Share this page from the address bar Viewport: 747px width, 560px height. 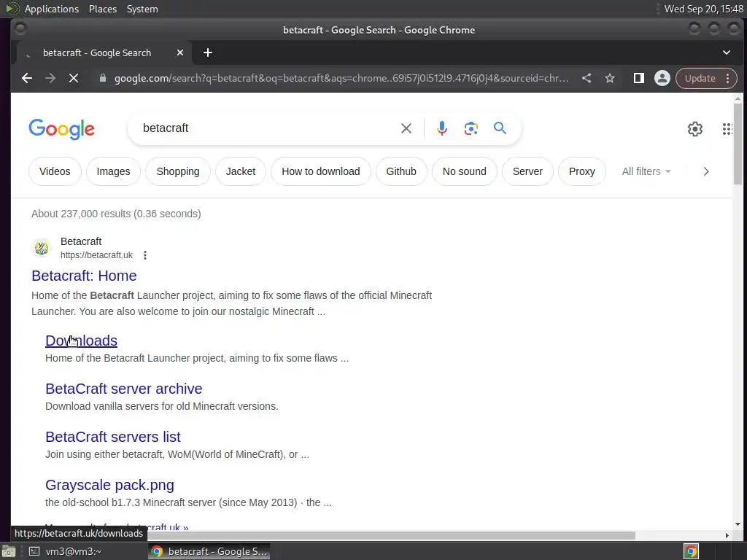click(x=587, y=78)
